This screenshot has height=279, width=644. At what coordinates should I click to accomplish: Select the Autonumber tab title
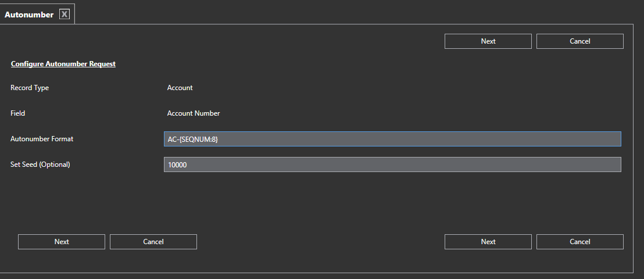pyautogui.click(x=29, y=15)
